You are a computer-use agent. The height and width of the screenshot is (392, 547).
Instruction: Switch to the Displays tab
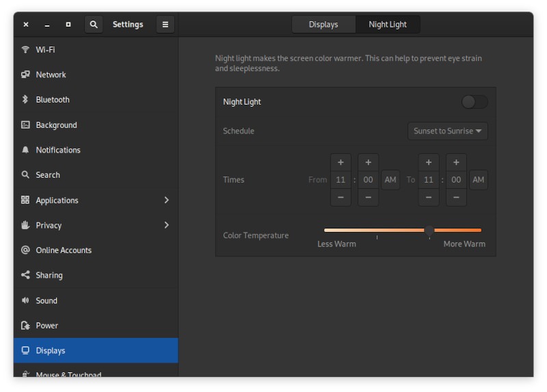click(323, 25)
